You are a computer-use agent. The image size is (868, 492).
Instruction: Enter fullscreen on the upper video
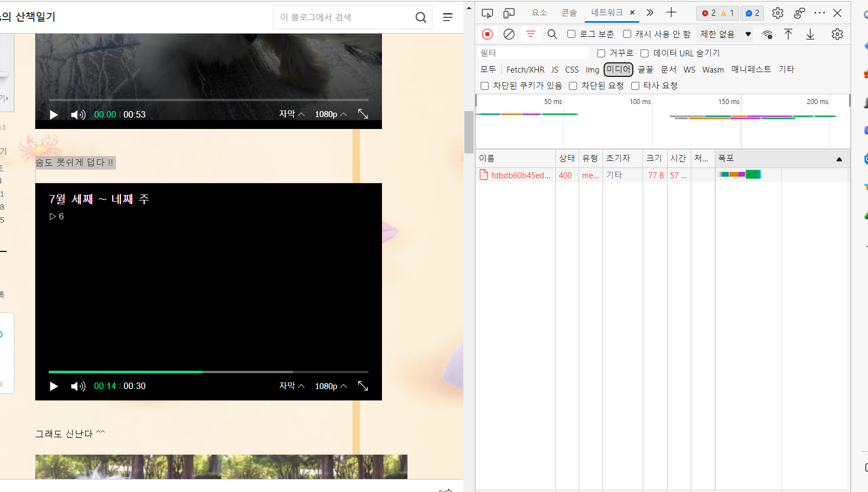coord(363,114)
